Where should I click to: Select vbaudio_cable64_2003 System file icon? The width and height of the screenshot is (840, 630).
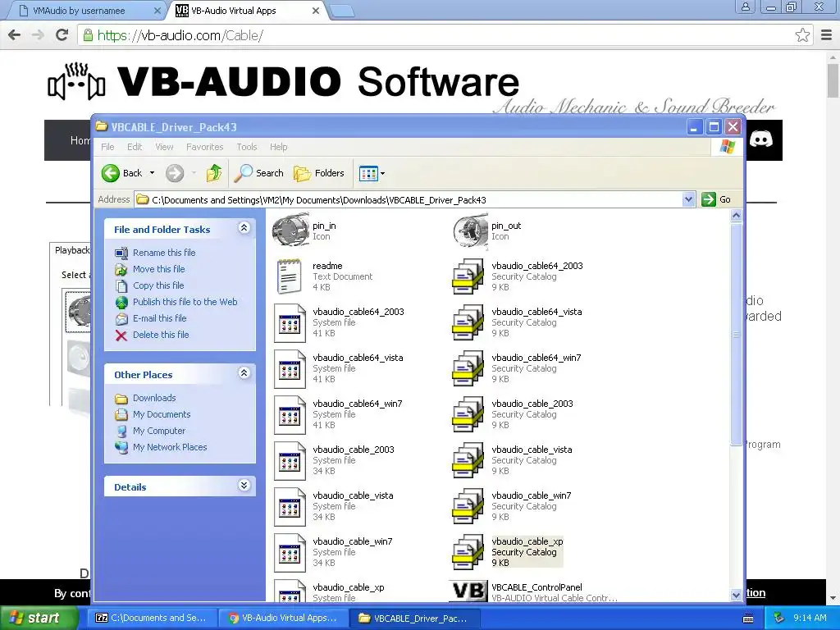tap(290, 322)
